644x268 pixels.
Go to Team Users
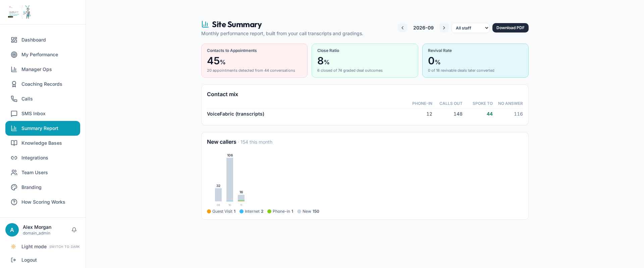click(x=43, y=173)
